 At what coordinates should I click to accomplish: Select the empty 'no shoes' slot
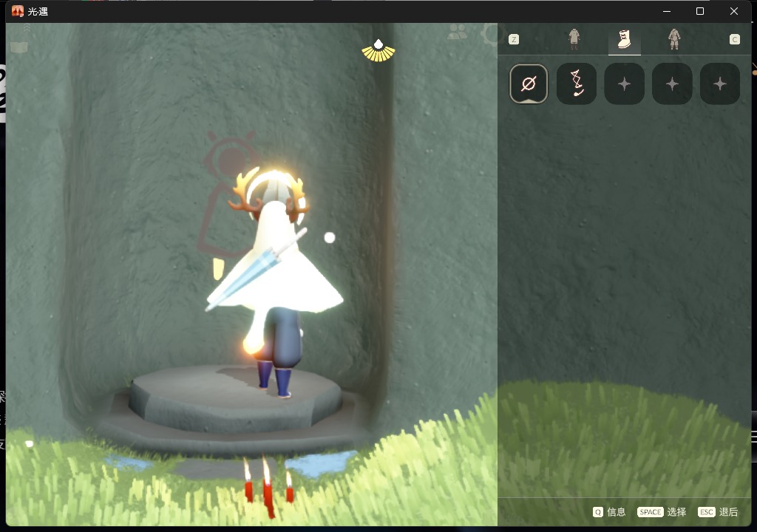click(529, 83)
